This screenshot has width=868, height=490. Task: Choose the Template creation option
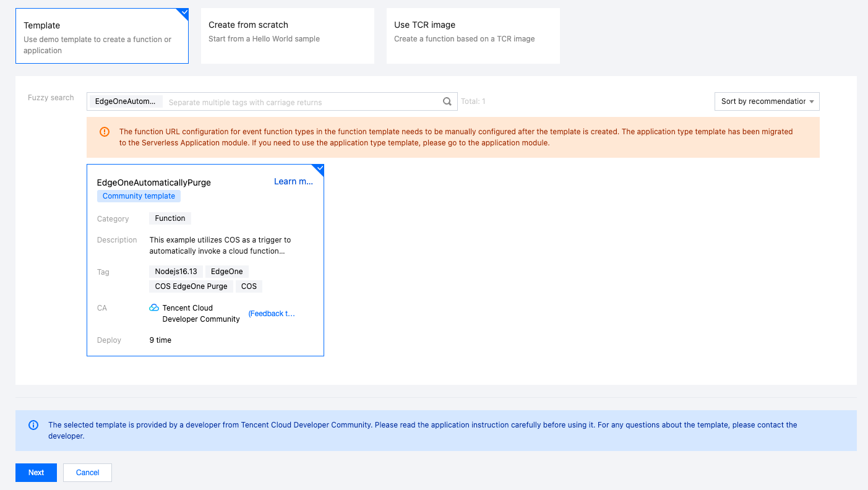pos(101,36)
